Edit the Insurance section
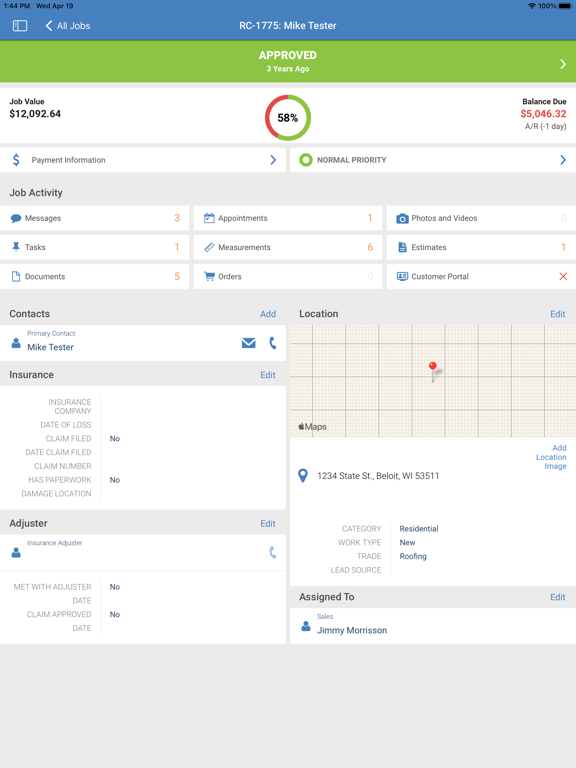Viewport: 576px width, 768px height. coord(268,375)
